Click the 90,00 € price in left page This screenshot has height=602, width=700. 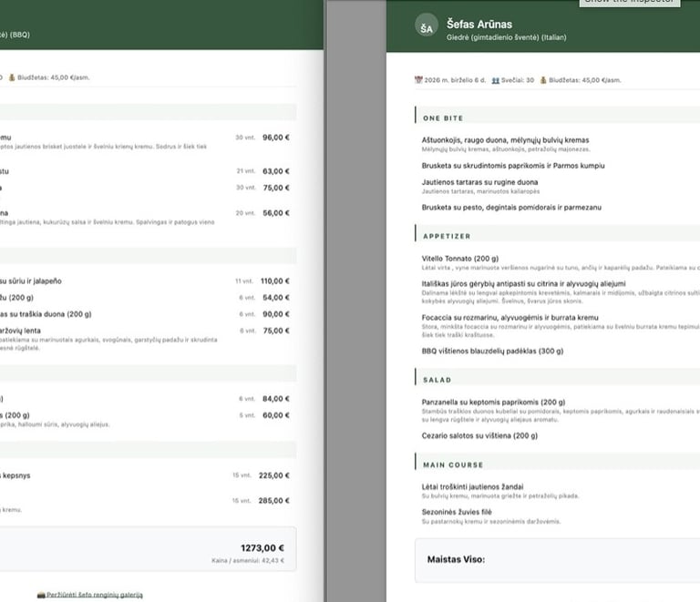pyautogui.click(x=276, y=314)
